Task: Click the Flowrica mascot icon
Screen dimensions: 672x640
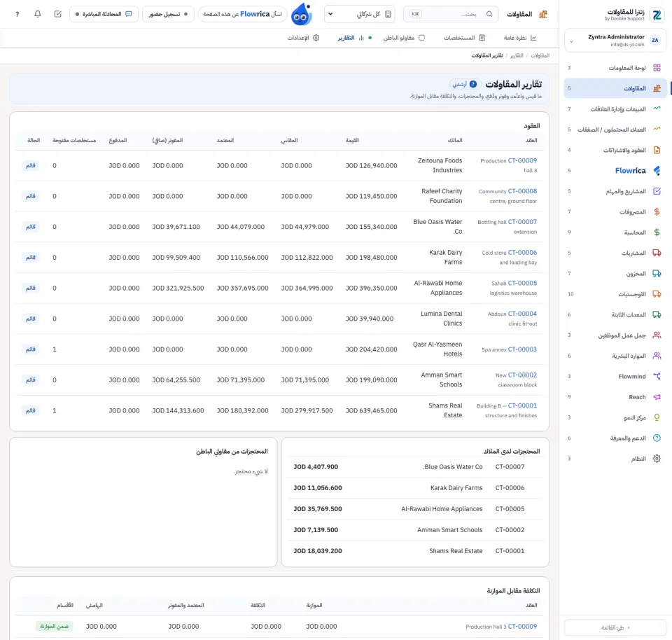Action: (x=301, y=14)
